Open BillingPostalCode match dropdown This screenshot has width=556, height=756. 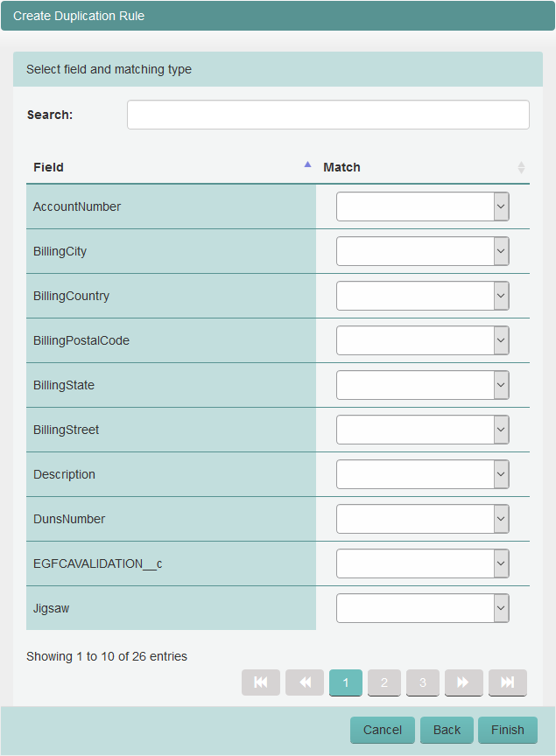423,340
